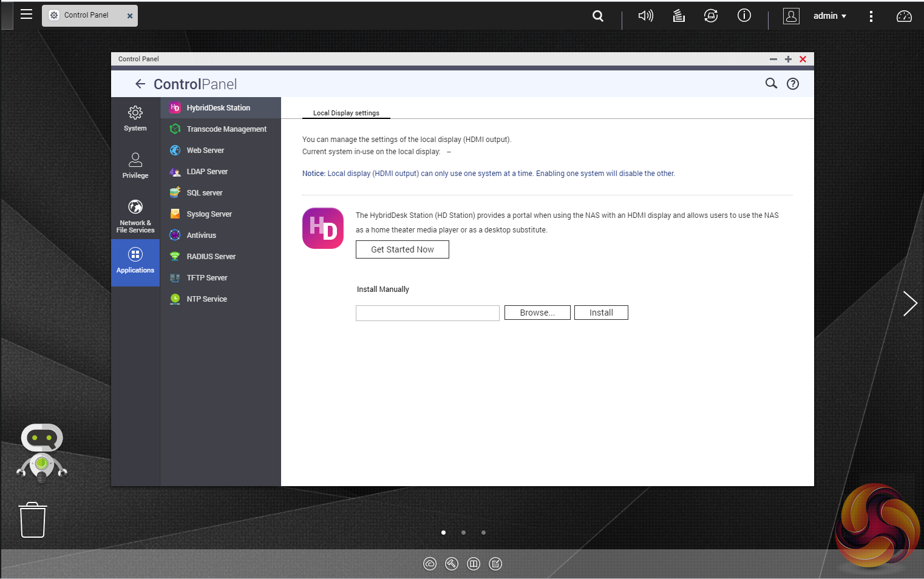Viewport: 924px width, 579px height.
Task: Open Network & File Services category
Action: 135,215
